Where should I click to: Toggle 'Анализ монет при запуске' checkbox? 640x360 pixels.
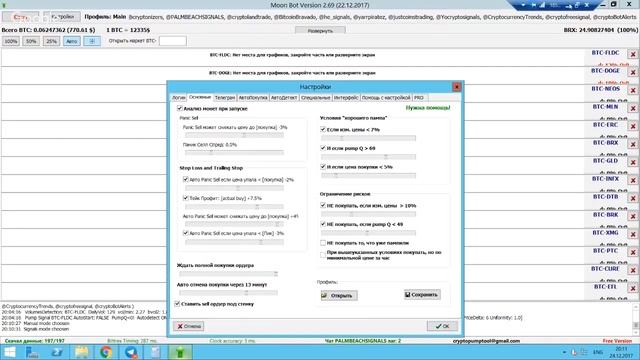point(180,108)
